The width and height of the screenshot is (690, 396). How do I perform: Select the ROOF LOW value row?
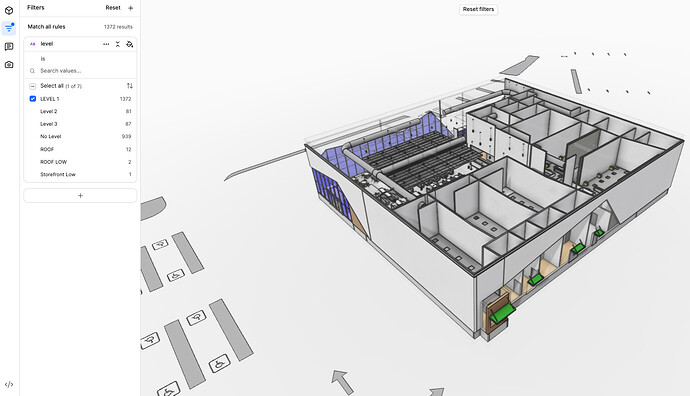(x=80, y=162)
